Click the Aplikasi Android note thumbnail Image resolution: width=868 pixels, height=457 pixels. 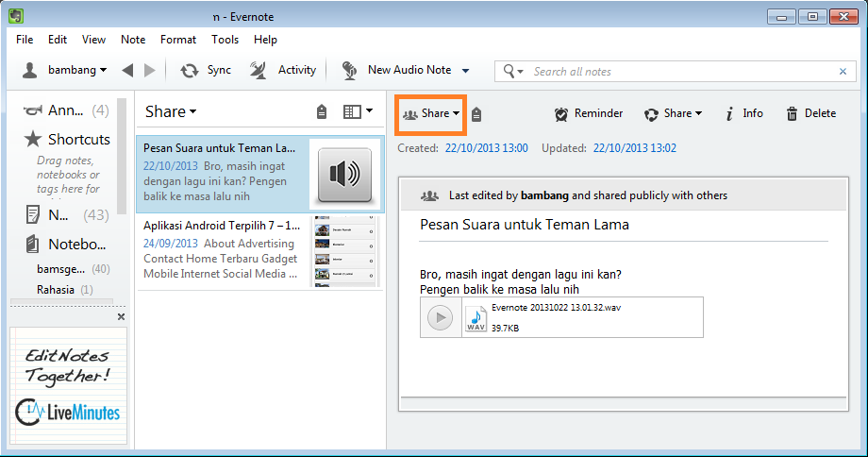click(345, 251)
